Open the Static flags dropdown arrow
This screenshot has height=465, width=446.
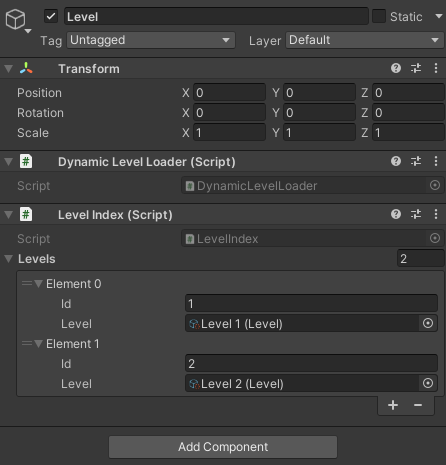pyautogui.click(x=439, y=16)
